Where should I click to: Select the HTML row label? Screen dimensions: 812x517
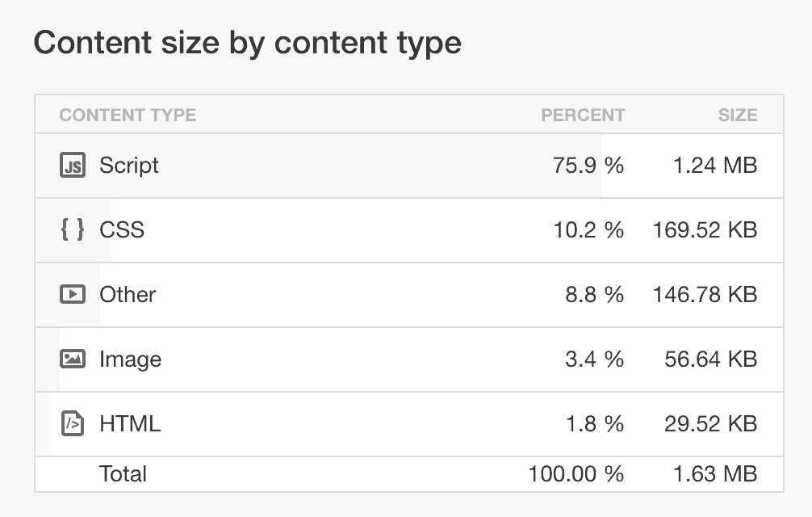click(130, 423)
